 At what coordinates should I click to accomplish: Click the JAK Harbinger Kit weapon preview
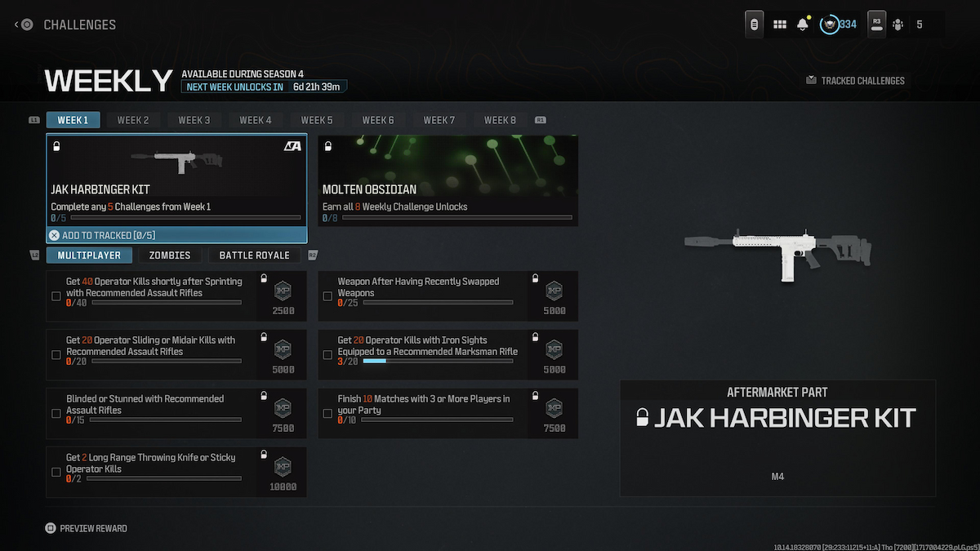pyautogui.click(x=777, y=251)
